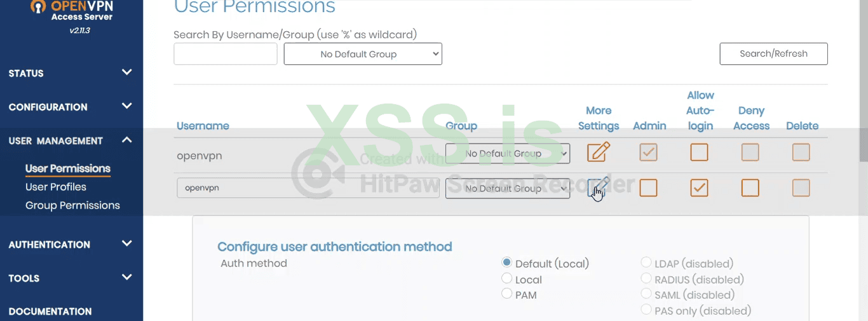Click the Delete column header
The height and width of the screenshot is (321, 868).
pyautogui.click(x=802, y=126)
